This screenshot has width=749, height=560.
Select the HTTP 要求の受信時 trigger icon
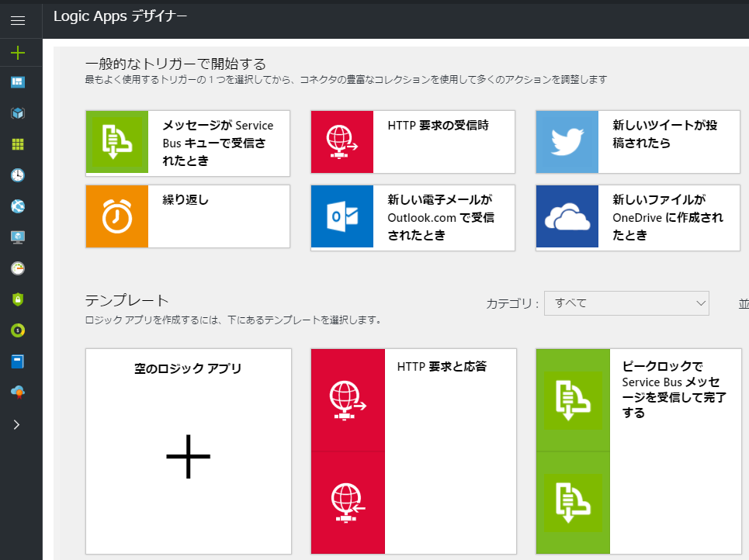pyautogui.click(x=342, y=142)
